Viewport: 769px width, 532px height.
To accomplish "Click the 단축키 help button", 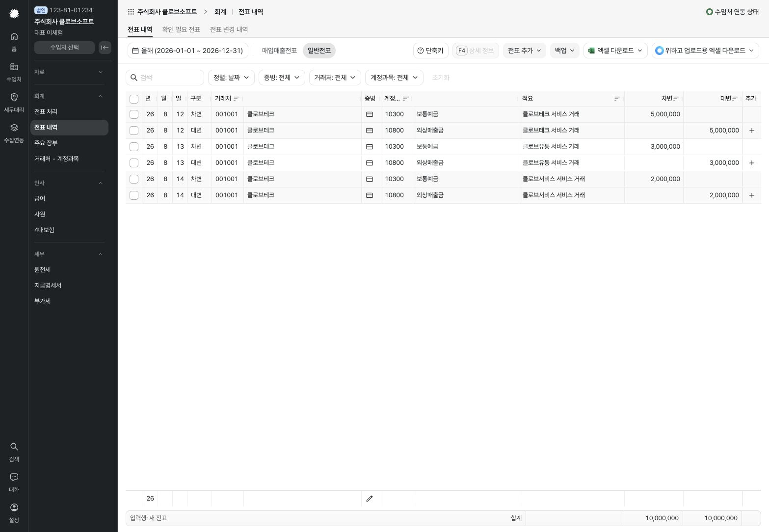I will pyautogui.click(x=431, y=51).
